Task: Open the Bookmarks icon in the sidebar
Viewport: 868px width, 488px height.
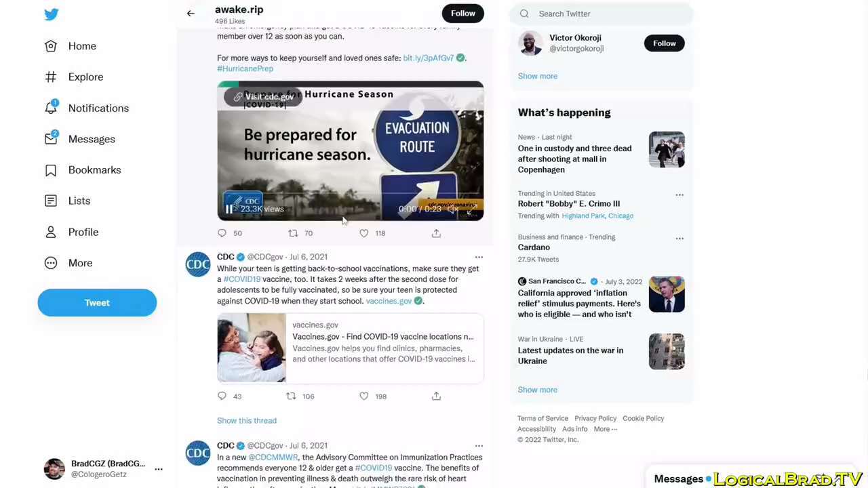Action: pos(51,170)
